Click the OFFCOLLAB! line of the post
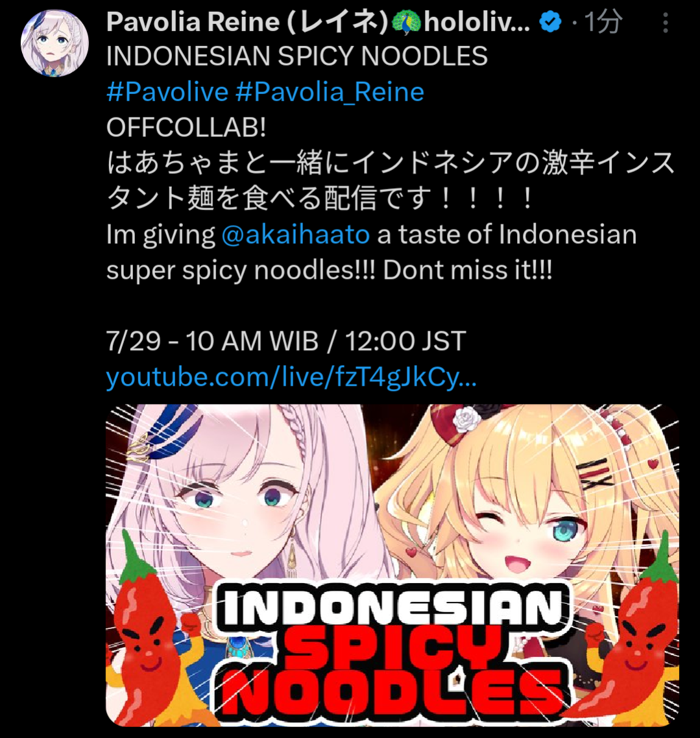The width and height of the screenshot is (700, 738). [186, 127]
